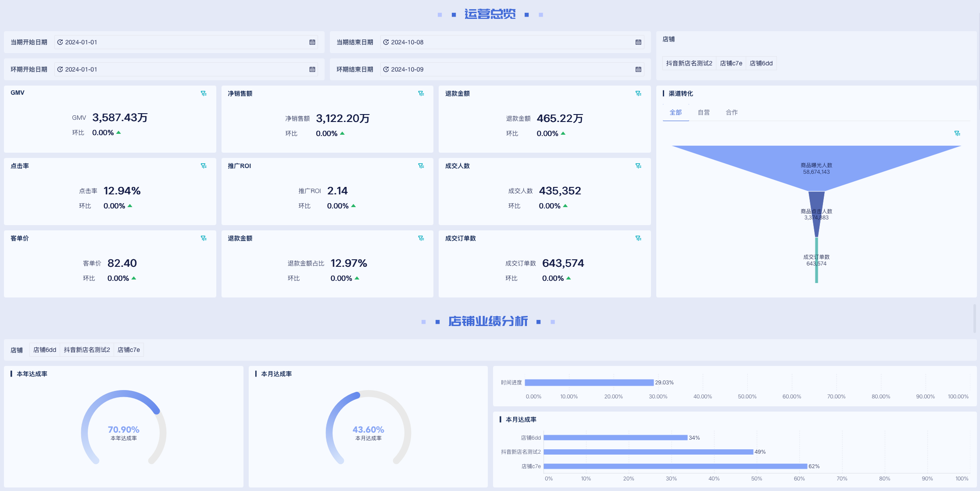The width and height of the screenshot is (980, 491).
Task: Click the filter icon on 点击率 card
Action: 204,166
